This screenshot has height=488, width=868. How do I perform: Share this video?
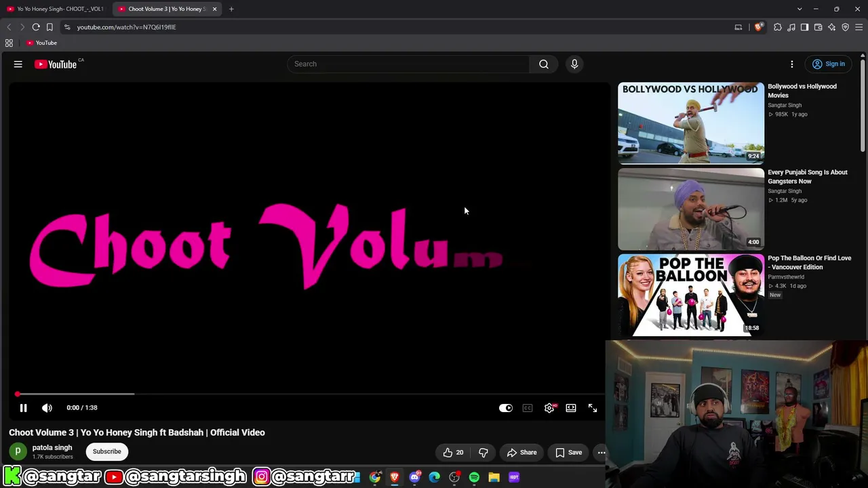click(x=521, y=452)
